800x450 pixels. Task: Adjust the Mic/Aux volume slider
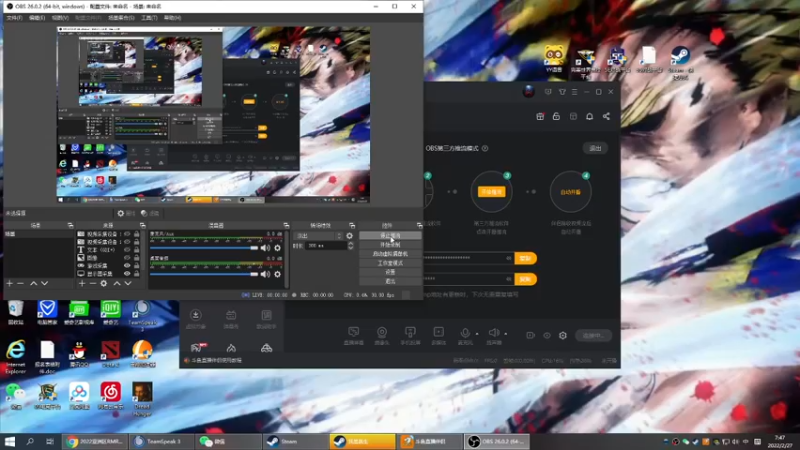tap(204, 248)
